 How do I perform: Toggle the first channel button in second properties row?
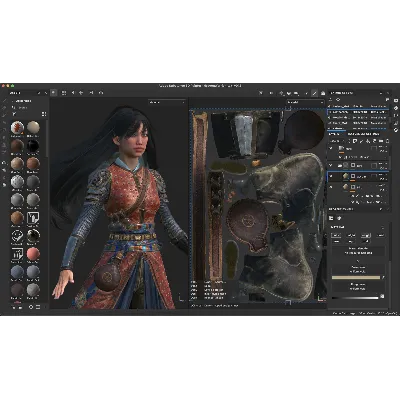pyautogui.click(x=336, y=241)
